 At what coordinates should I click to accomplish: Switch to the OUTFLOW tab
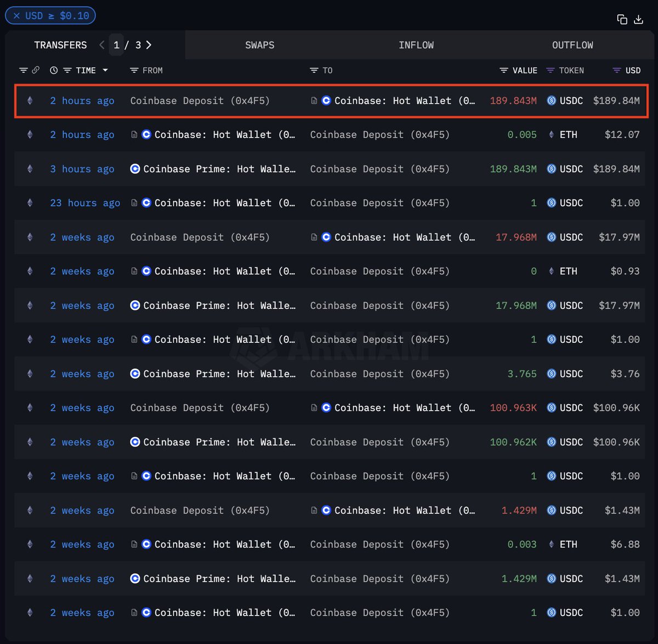click(x=572, y=45)
